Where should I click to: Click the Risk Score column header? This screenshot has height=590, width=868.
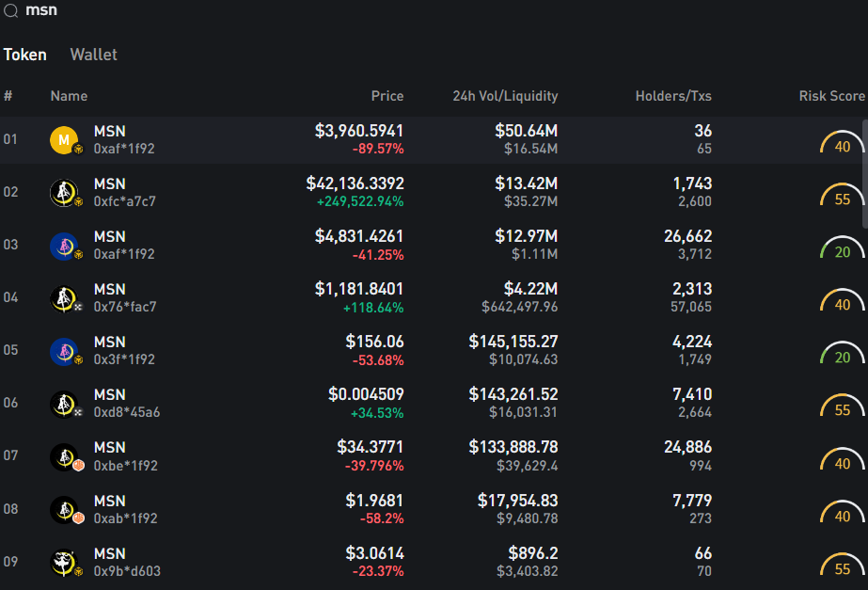coord(831,96)
